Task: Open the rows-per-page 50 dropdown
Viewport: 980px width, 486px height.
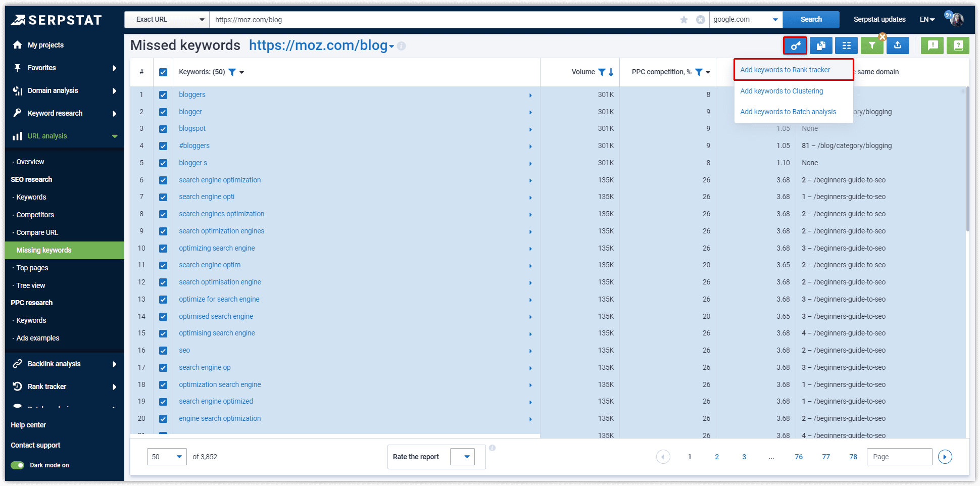Action: coord(167,457)
